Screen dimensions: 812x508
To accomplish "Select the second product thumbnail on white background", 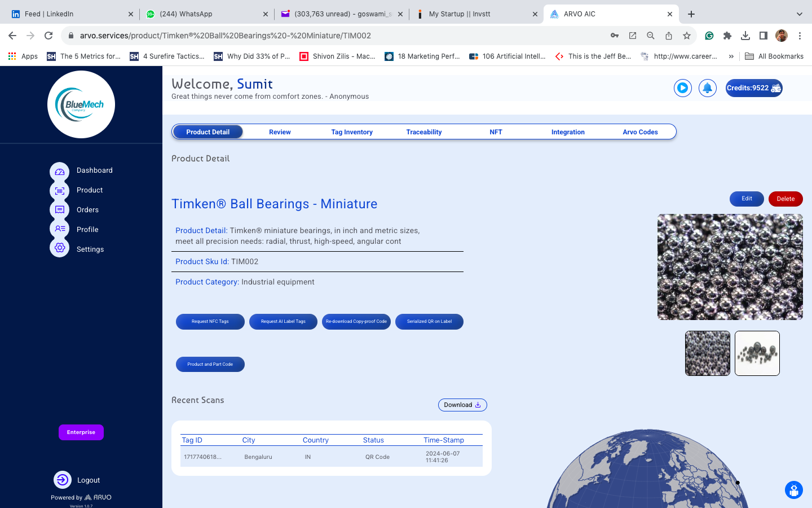I will coord(757,353).
